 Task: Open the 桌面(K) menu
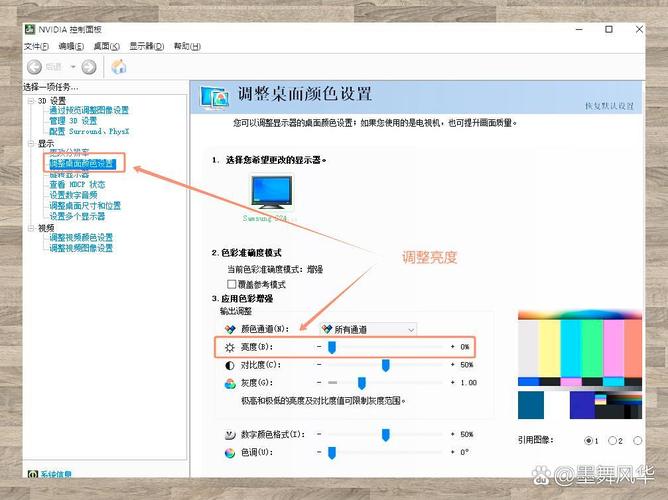107,46
